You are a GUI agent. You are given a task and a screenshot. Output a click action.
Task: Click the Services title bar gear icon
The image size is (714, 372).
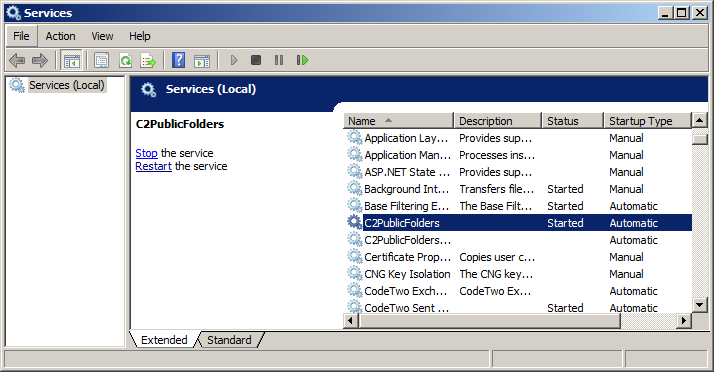[x=13, y=13]
